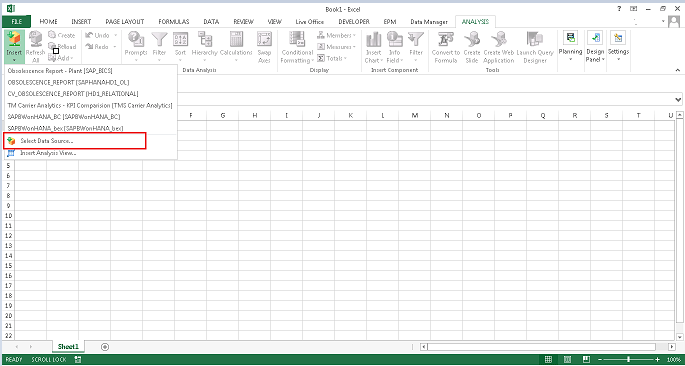
Task: Click the Sort icon
Action: [x=180, y=39]
